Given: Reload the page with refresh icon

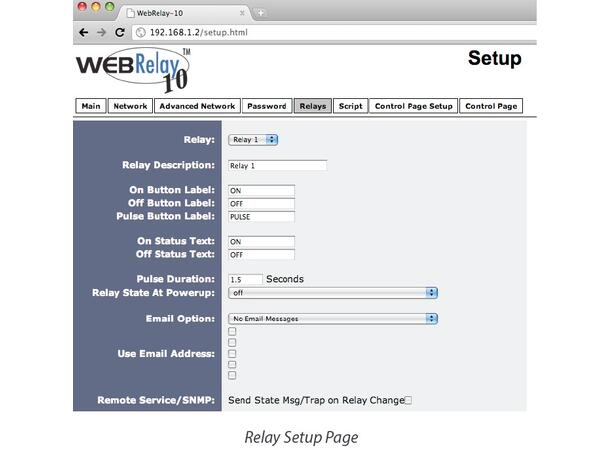Looking at the screenshot, I should (120, 32).
